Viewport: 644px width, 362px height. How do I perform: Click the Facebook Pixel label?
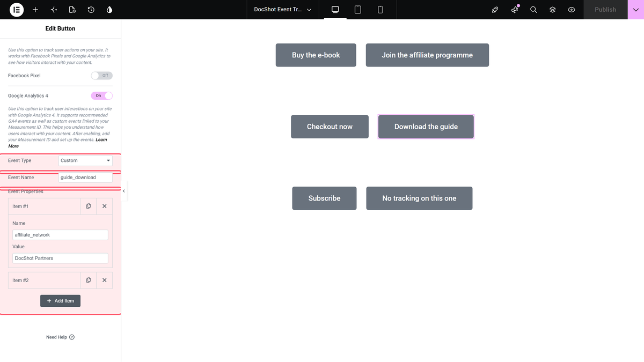24,76
